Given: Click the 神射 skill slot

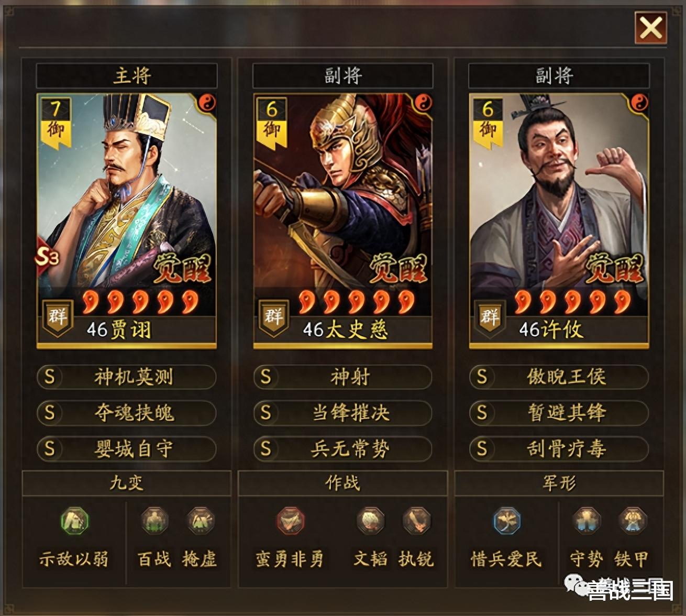Looking at the screenshot, I should [343, 377].
